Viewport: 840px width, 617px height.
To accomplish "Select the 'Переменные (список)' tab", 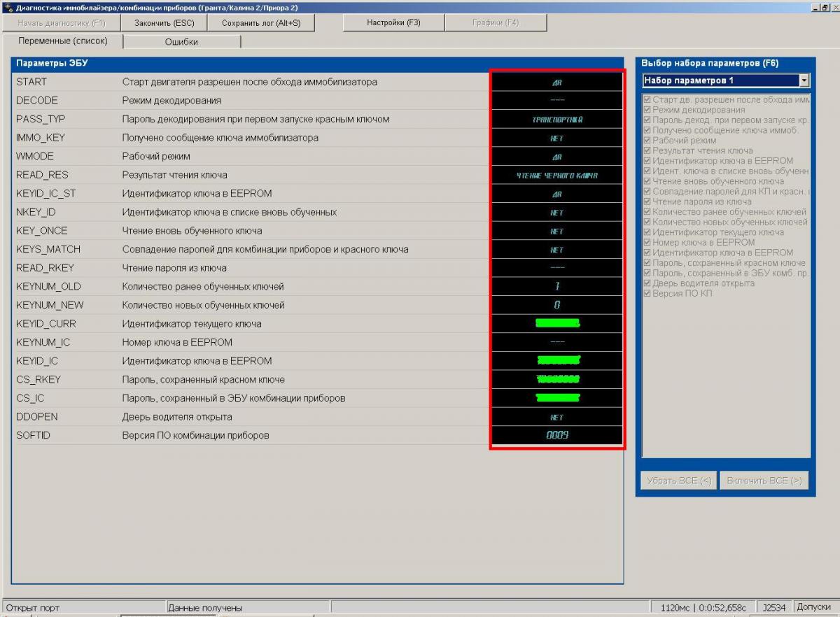I will coord(63,41).
